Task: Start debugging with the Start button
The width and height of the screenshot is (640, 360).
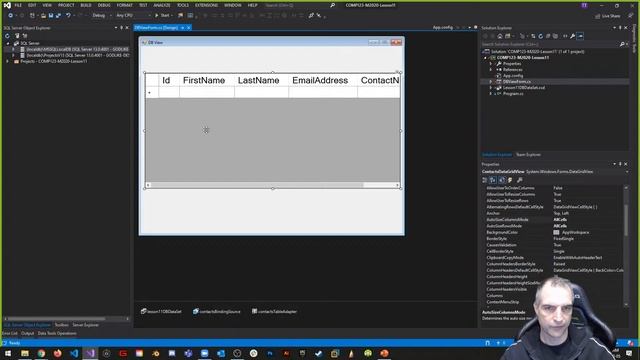Action: pos(162,16)
